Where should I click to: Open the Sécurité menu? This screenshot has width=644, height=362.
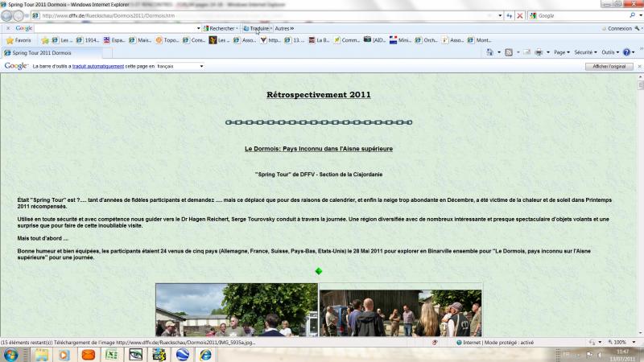[585, 52]
